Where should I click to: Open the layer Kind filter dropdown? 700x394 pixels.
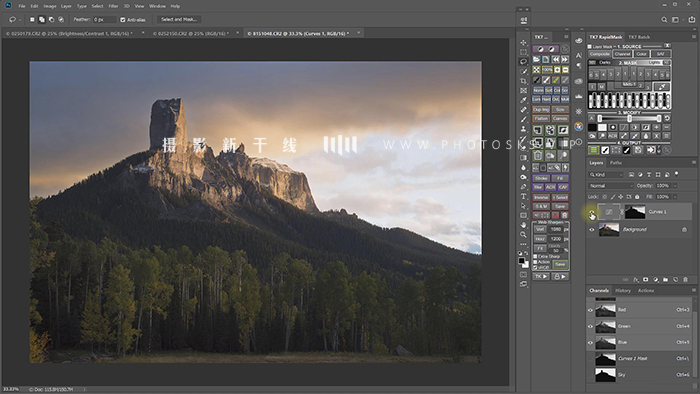605,174
